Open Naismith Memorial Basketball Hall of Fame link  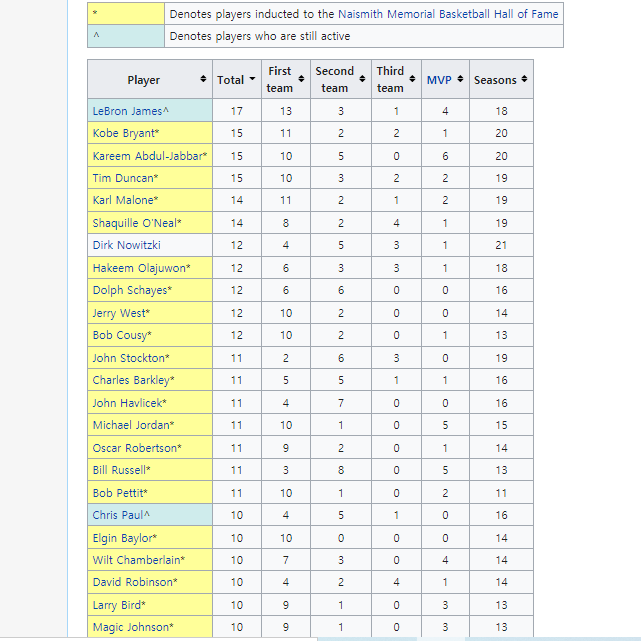448,14
